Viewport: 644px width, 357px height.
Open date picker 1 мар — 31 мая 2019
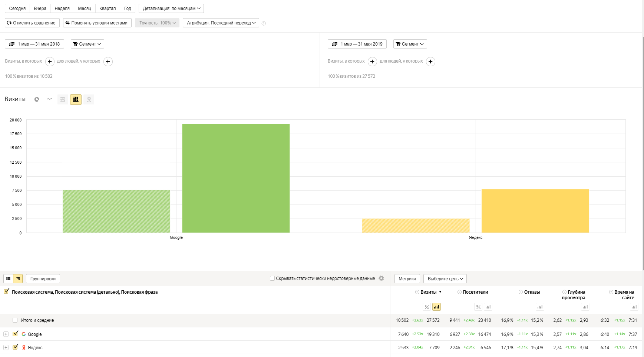pos(357,44)
